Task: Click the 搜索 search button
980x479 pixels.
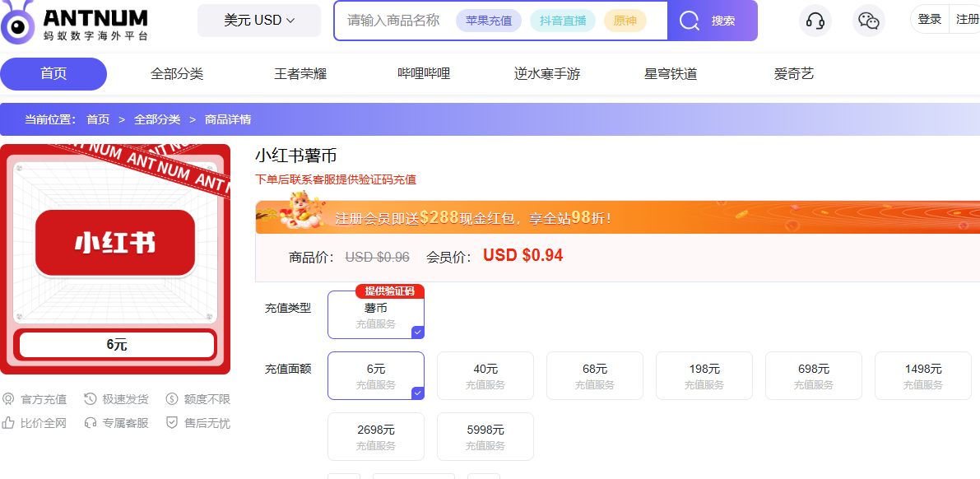Action: click(x=713, y=21)
